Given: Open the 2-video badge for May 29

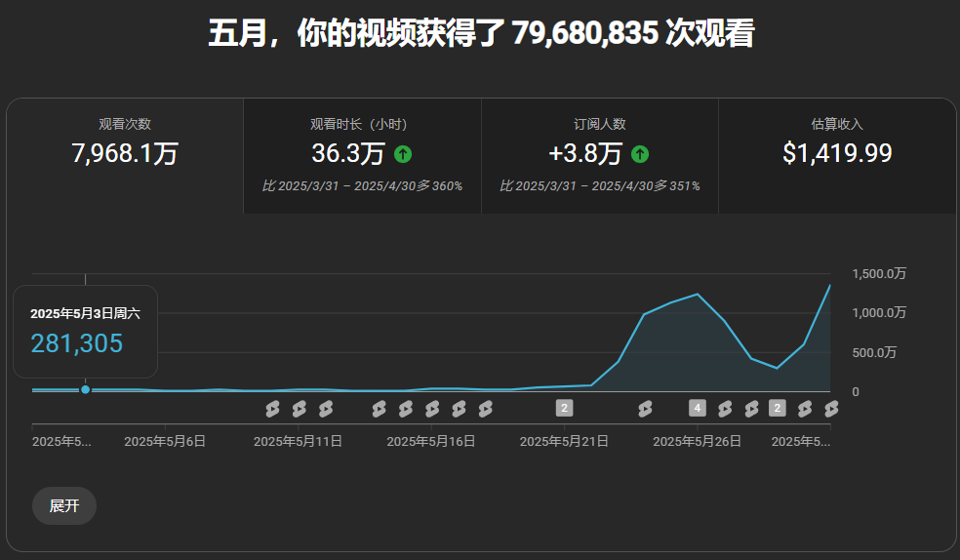Looking at the screenshot, I should click(x=778, y=408).
